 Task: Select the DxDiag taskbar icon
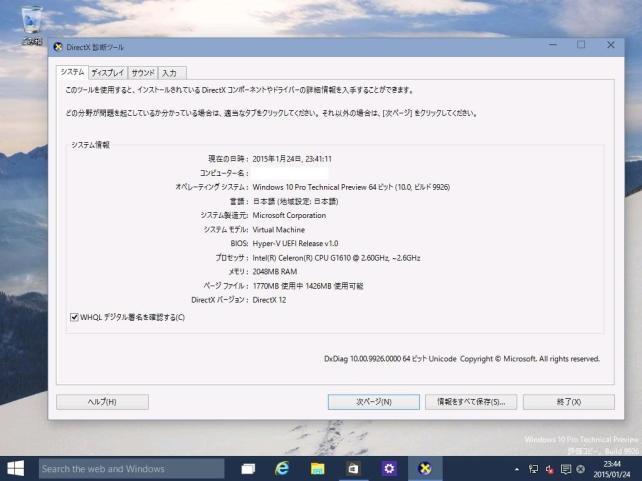click(425, 468)
